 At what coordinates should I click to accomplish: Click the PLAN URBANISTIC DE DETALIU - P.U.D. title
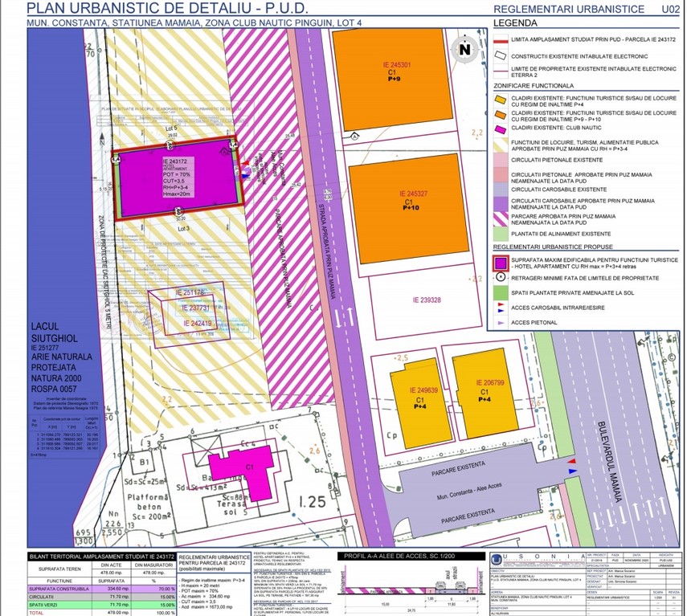point(167,8)
